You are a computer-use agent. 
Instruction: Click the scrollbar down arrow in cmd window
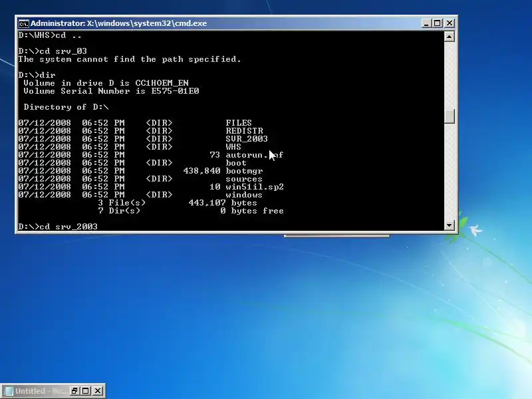click(450, 225)
